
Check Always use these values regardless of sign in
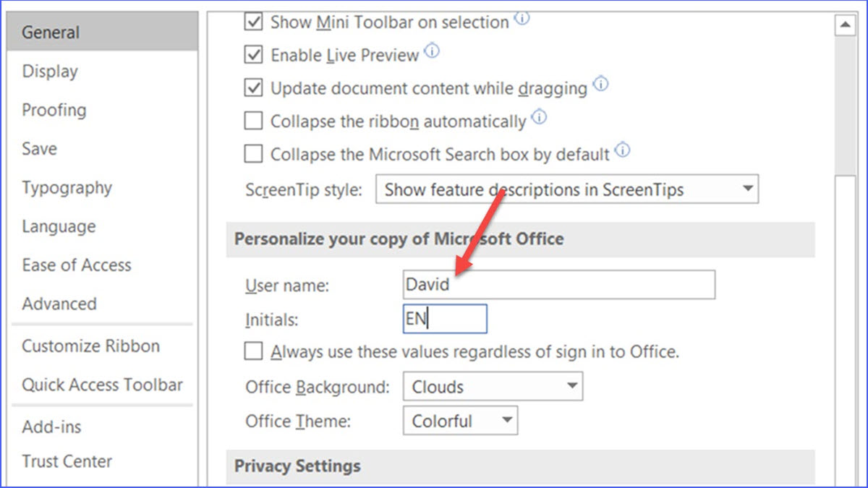(x=252, y=351)
